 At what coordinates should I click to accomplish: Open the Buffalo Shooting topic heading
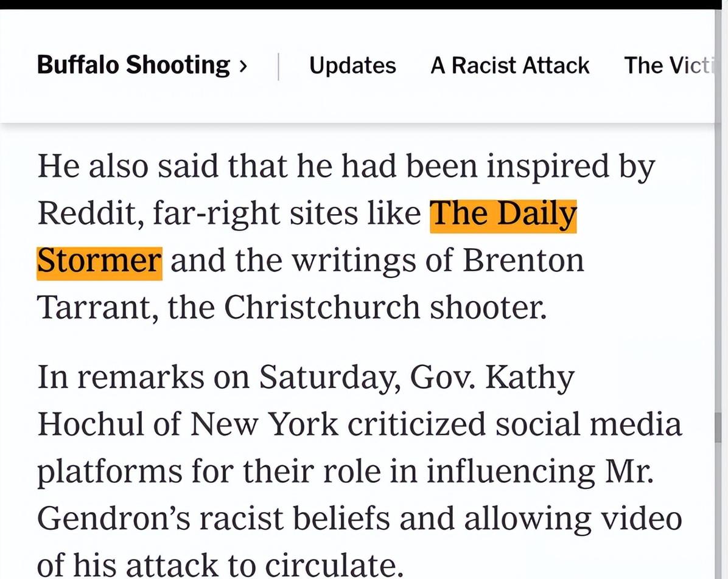tap(133, 65)
